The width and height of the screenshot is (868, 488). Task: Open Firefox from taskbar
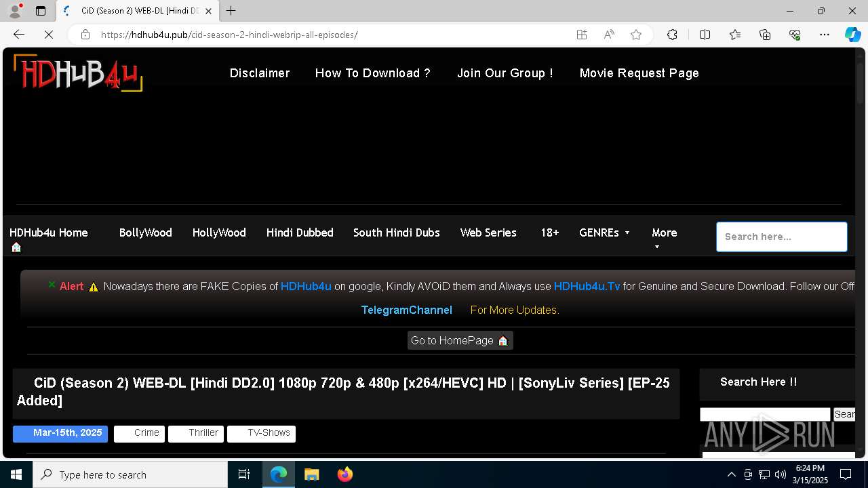(344, 474)
